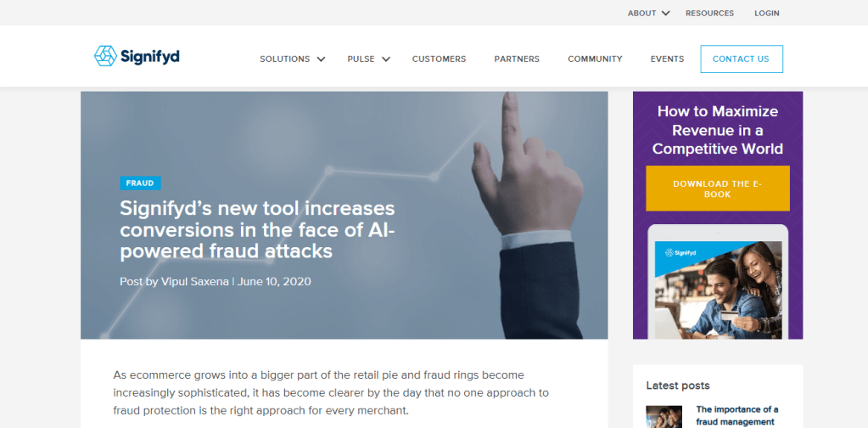
Task: Open the Partners menu item
Action: [517, 59]
